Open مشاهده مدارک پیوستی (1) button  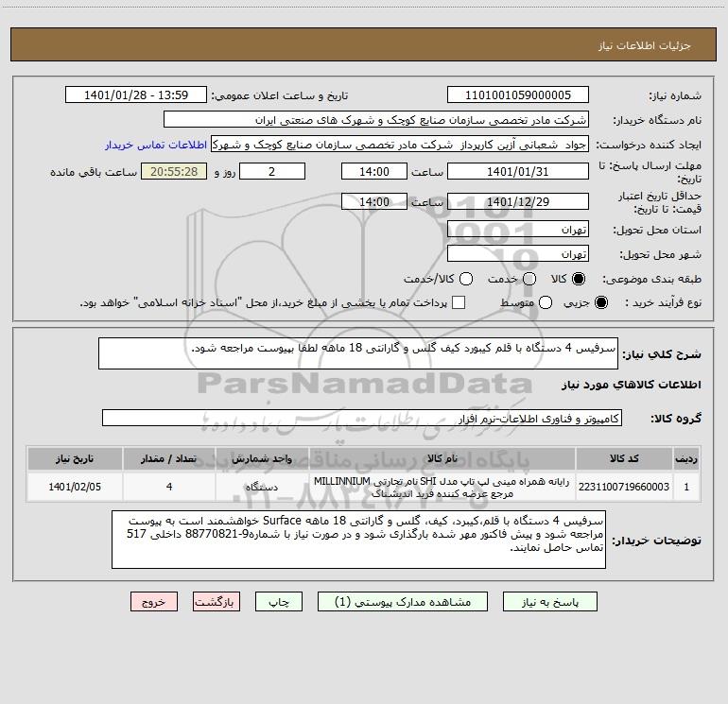pyautogui.click(x=403, y=602)
